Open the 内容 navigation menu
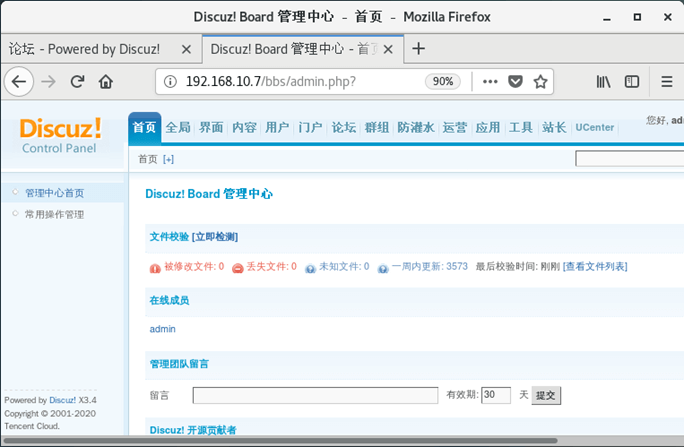The height and width of the screenshot is (447, 684). pos(244,127)
